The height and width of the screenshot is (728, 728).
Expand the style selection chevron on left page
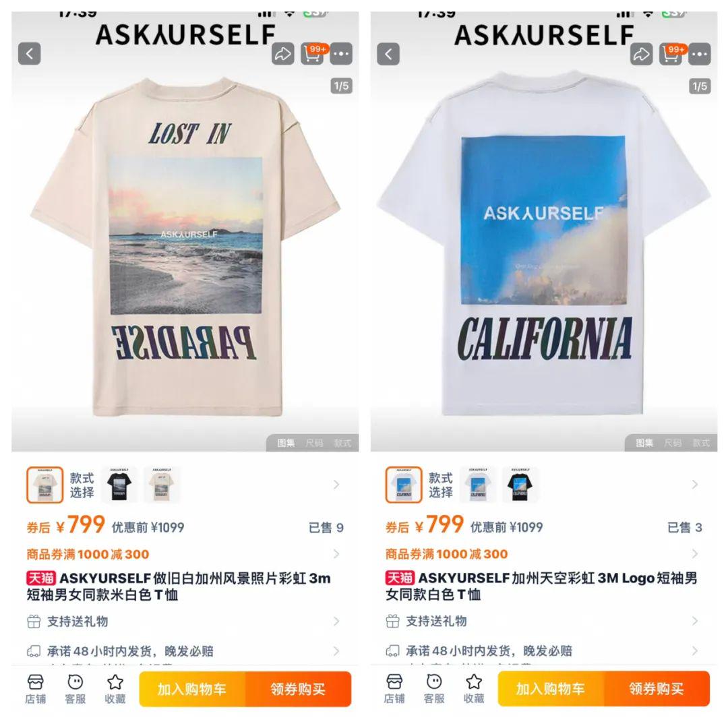[336, 485]
